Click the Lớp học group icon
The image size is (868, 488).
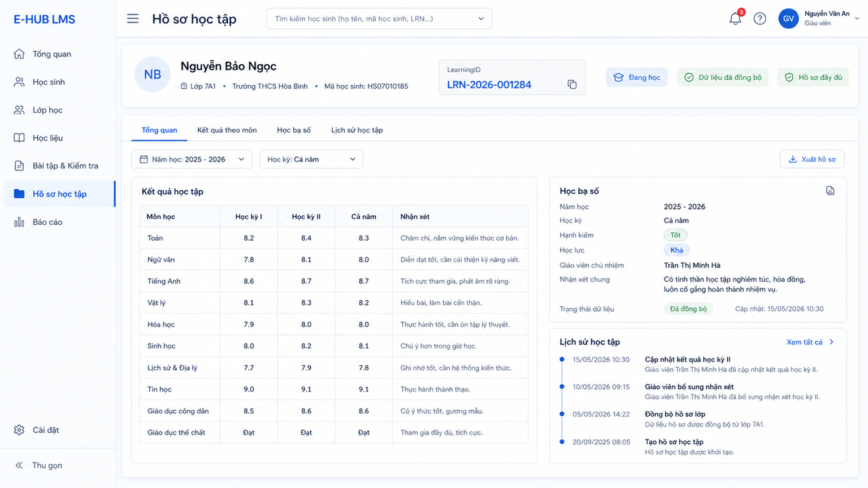click(x=19, y=110)
